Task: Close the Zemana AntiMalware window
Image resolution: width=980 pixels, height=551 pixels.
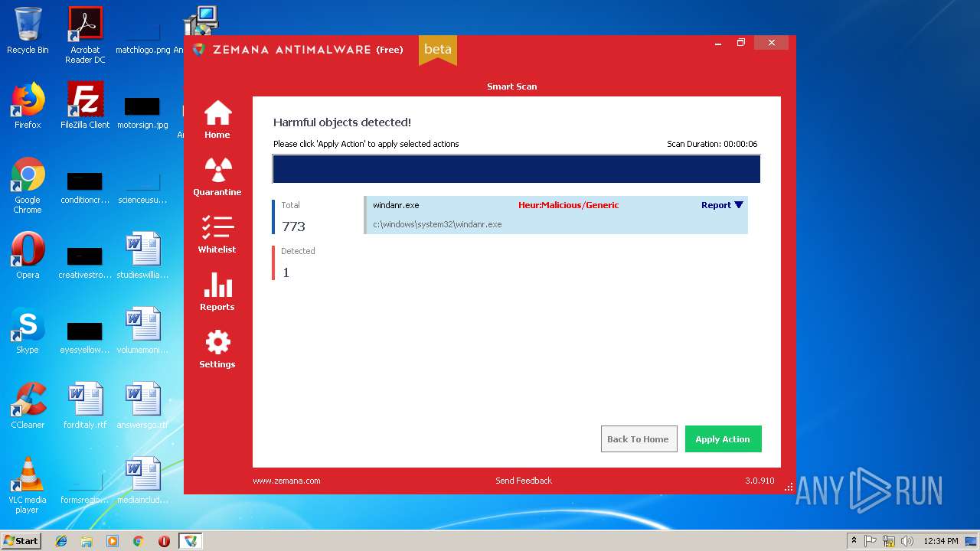Action: point(771,43)
